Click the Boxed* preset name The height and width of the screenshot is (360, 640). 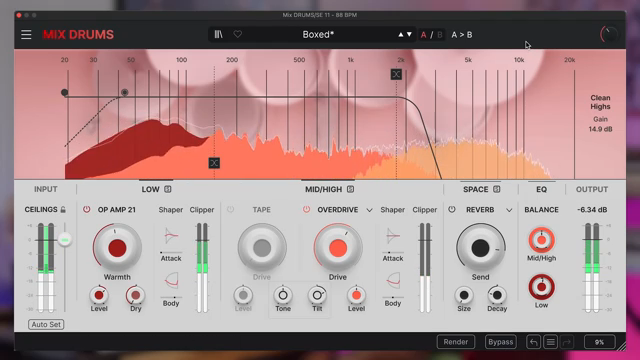point(318,35)
